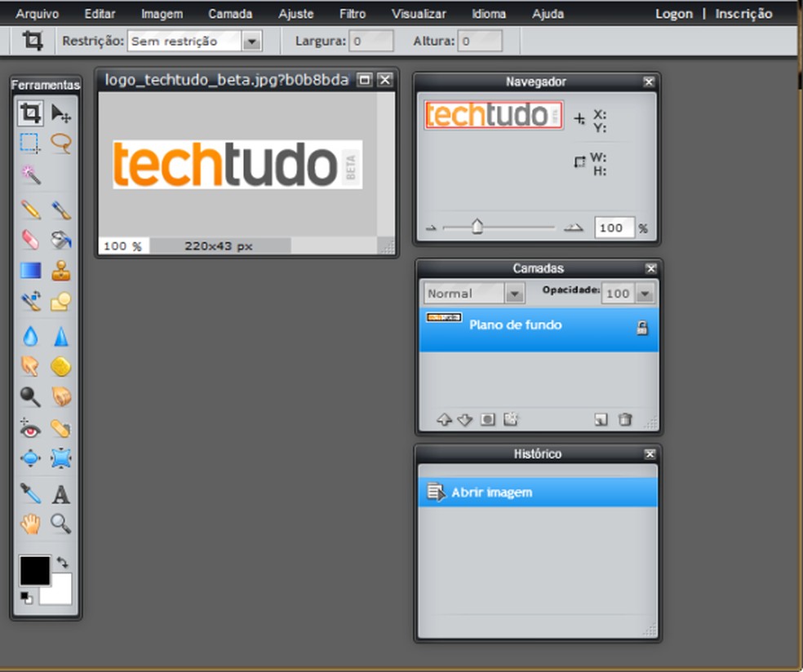Screen dimensions: 803x672
Task: Open the white background color swatch
Action: click(x=60, y=594)
